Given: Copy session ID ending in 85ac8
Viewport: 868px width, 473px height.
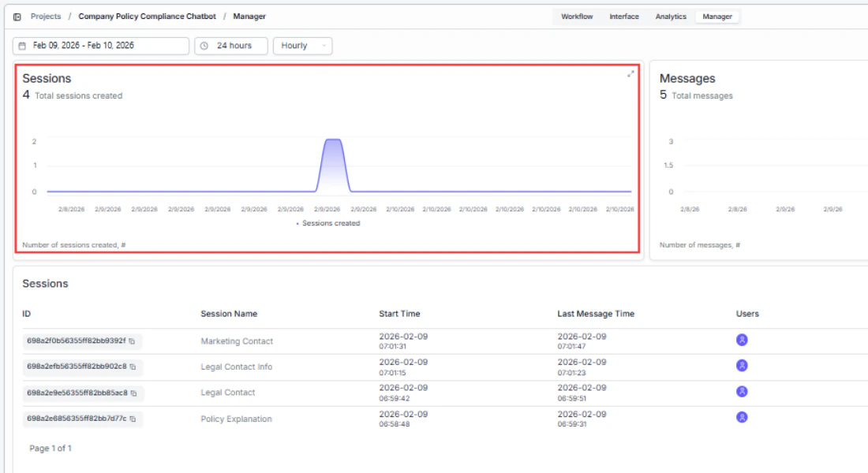Looking at the screenshot, I should [133, 393].
